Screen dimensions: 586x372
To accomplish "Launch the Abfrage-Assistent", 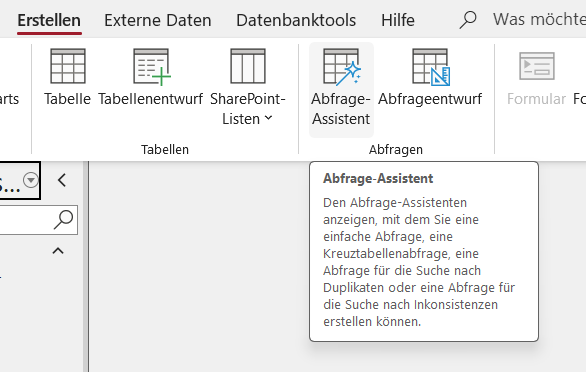I will 341,89.
